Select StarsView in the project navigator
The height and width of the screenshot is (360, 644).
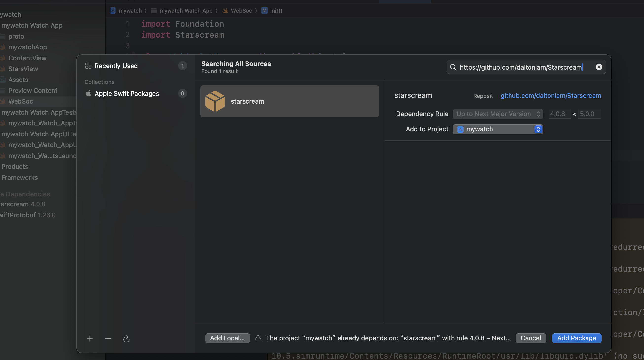[23, 69]
